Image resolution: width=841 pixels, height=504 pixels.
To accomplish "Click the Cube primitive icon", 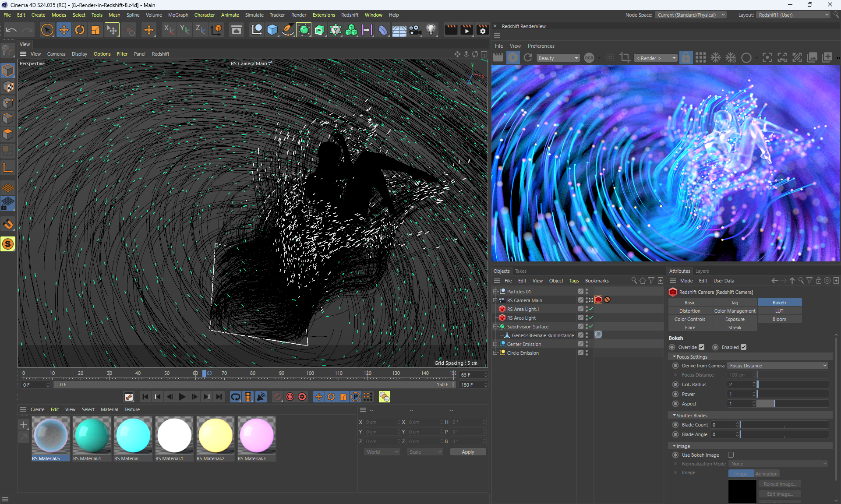I will 272,30.
